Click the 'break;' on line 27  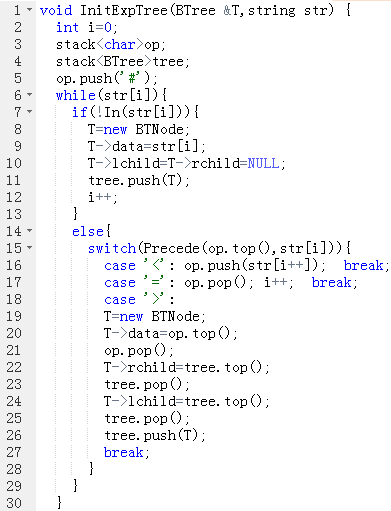127,452
